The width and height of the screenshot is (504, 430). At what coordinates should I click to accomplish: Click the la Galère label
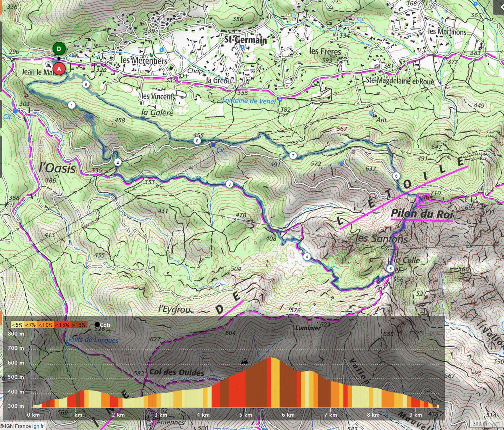pyautogui.click(x=157, y=112)
